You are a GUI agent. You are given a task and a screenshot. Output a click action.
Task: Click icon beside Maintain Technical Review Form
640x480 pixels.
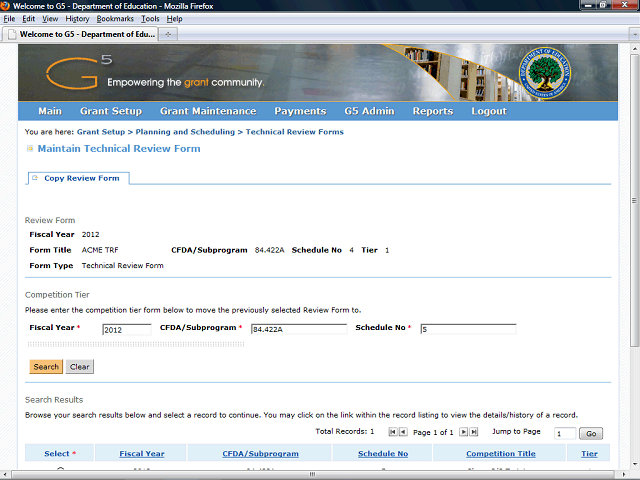30,149
